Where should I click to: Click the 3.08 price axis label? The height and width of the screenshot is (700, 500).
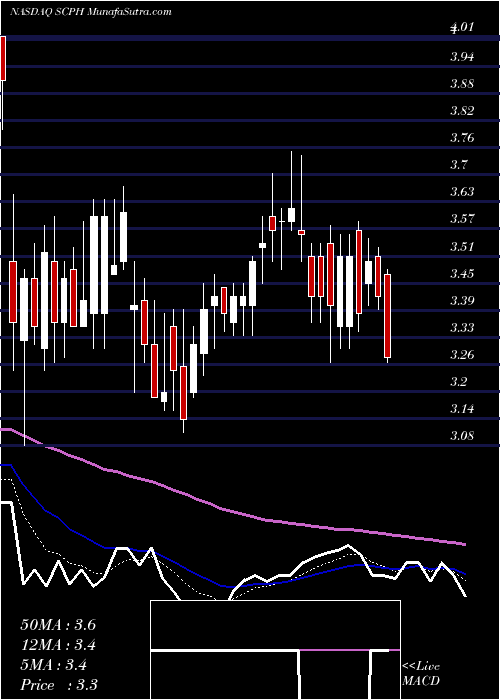click(x=462, y=436)
